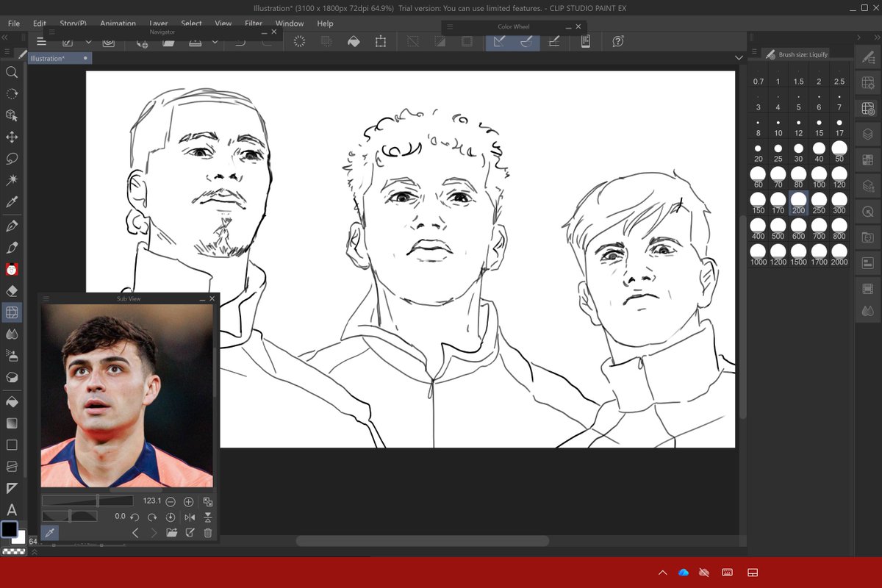Choose brush size 0.7
Image resolution: width=882 pixels, height=588 pixels.
pos(758,75)
